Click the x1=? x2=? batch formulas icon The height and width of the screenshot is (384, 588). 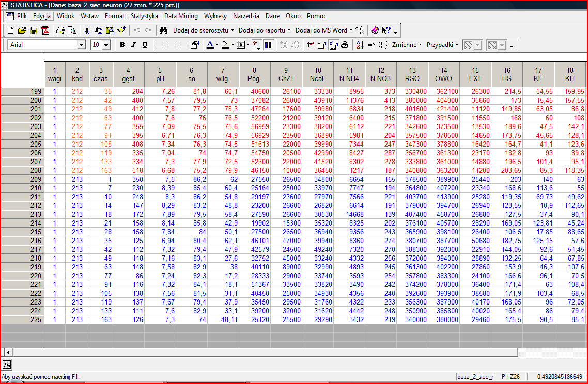382,45
